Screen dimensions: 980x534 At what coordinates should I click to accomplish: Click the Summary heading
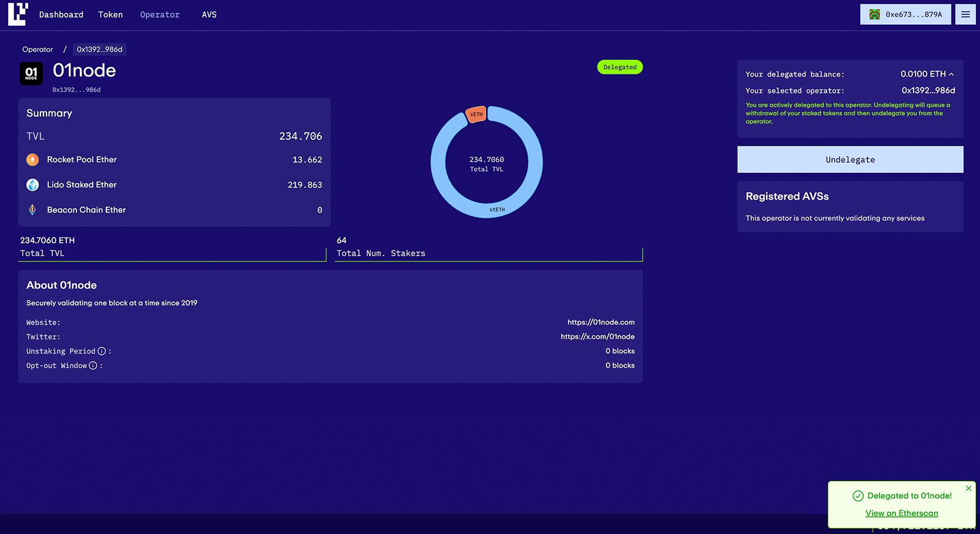tap(49, 113)
